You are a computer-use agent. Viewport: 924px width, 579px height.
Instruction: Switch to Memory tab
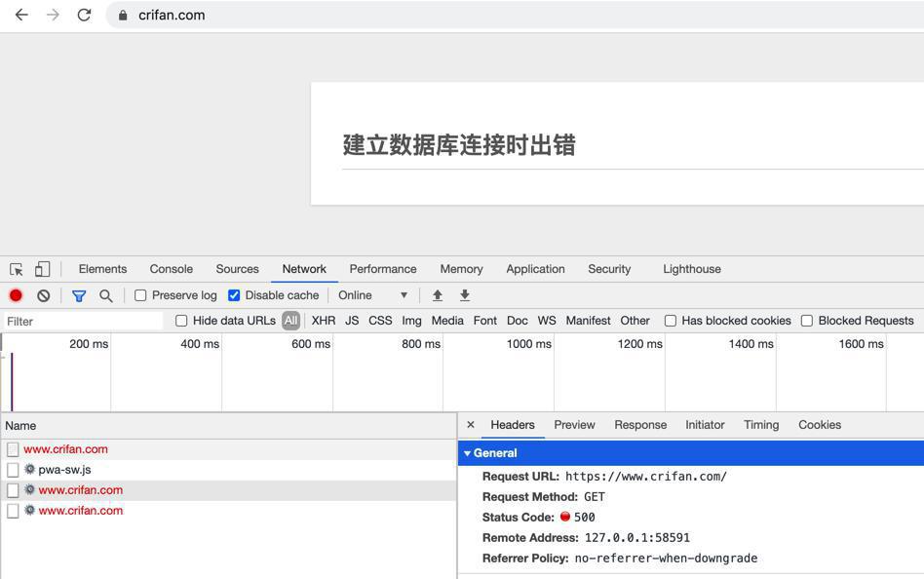(x=461, y=269)
